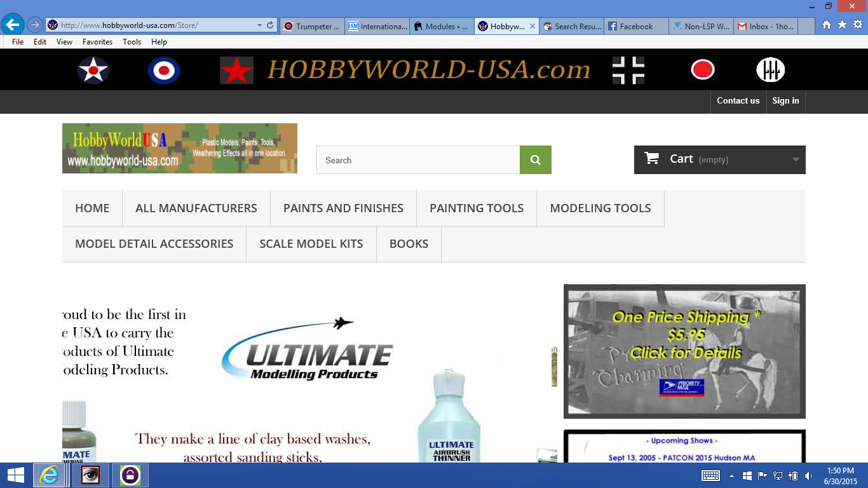Open the View menu
868x488 pixels.
tap(64, 42)
